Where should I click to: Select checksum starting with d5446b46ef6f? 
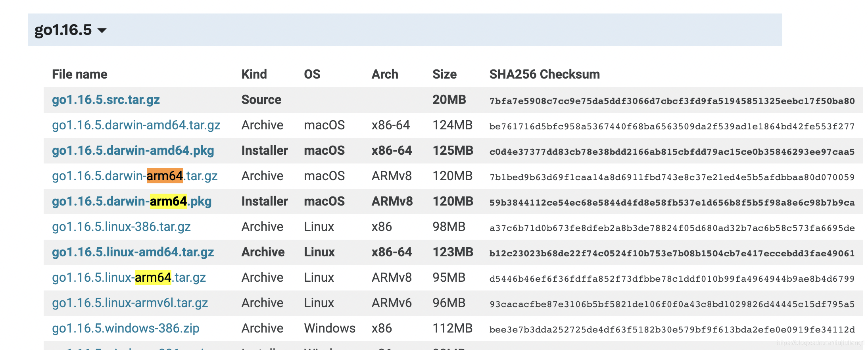(672, 279)
